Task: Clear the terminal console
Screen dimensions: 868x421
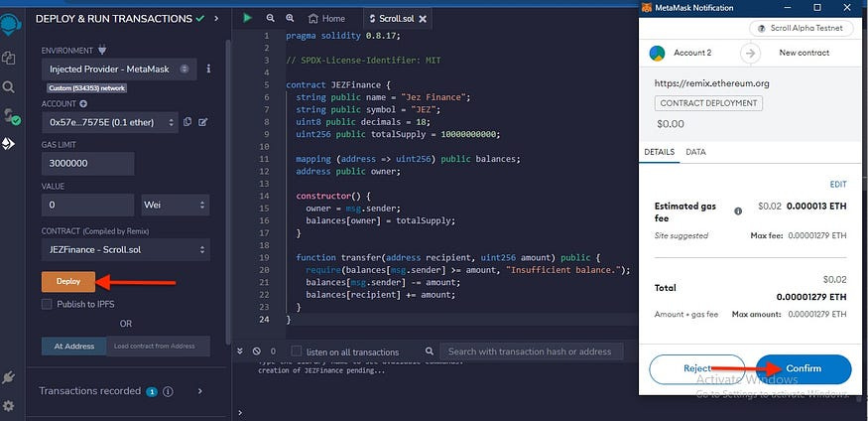Action: [x=256, y=351]
